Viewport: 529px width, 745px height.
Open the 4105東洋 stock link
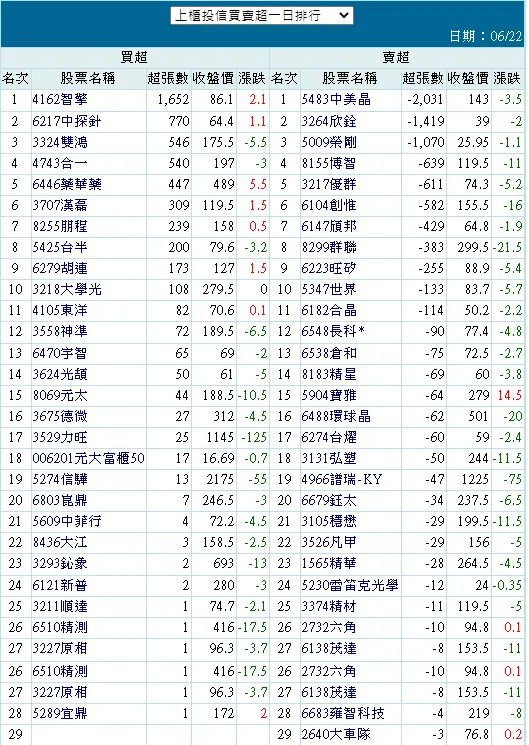tap(60, 310)
